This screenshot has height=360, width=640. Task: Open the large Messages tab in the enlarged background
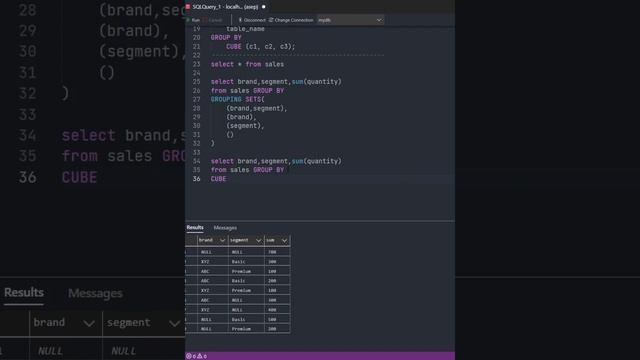pyautogui.click(x=95, y=293)
